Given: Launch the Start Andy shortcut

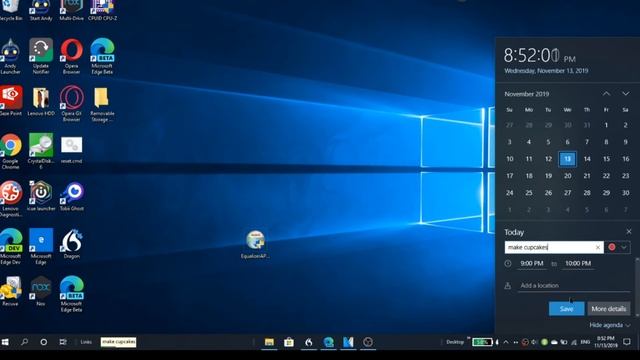Looking at the screenshot, I should pos(41,10).
